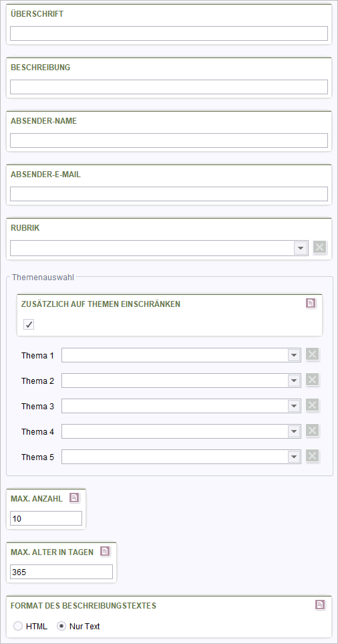
Task: Select the Nur Text radio button
Action: [x=61, y=627]
